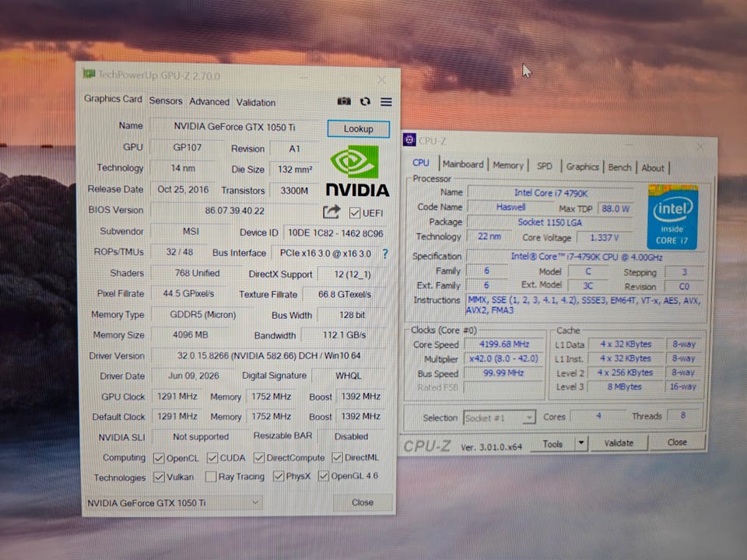Click the Bus Interface question mark

pyautogui.click(x=385, y=254)
